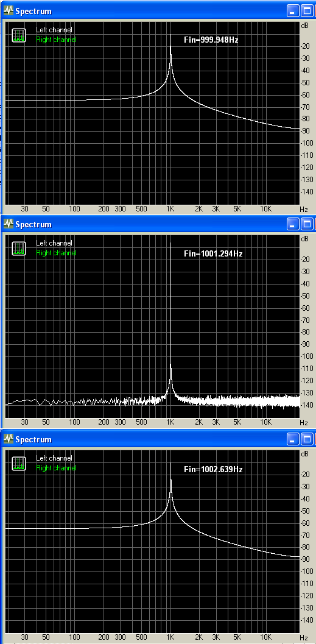The image size is (316, 644).
Task: Click the Fin=999.948Hz readout
Action: (x=211, y=40)
